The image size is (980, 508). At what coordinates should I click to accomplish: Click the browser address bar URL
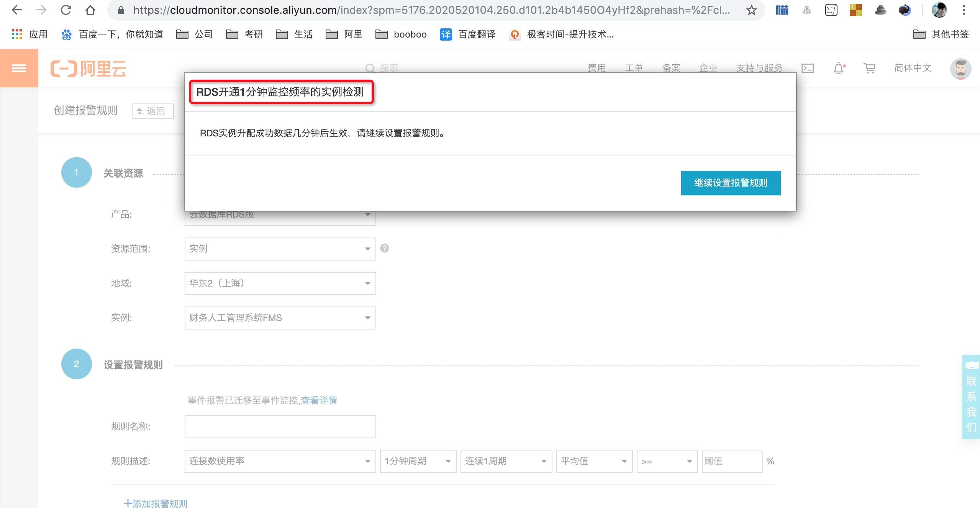(431, 10)
